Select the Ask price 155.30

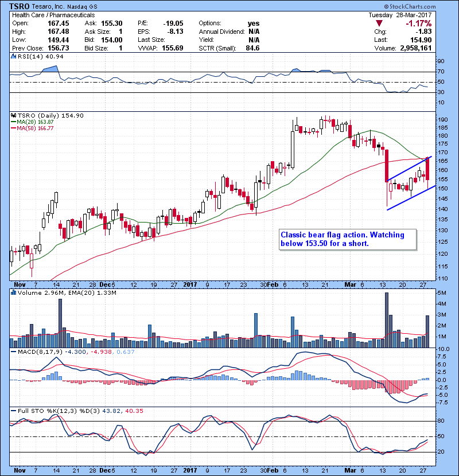(x=111, y=24)
